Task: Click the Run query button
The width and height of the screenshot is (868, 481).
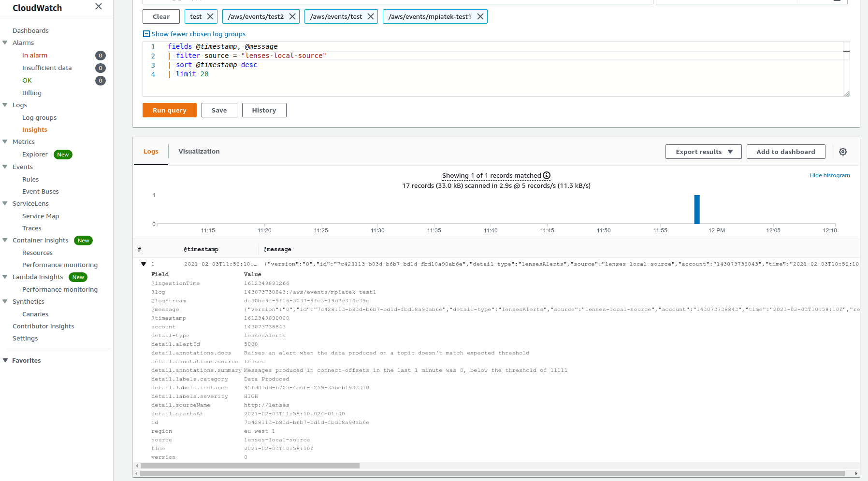Action: [x=170, y=110]
